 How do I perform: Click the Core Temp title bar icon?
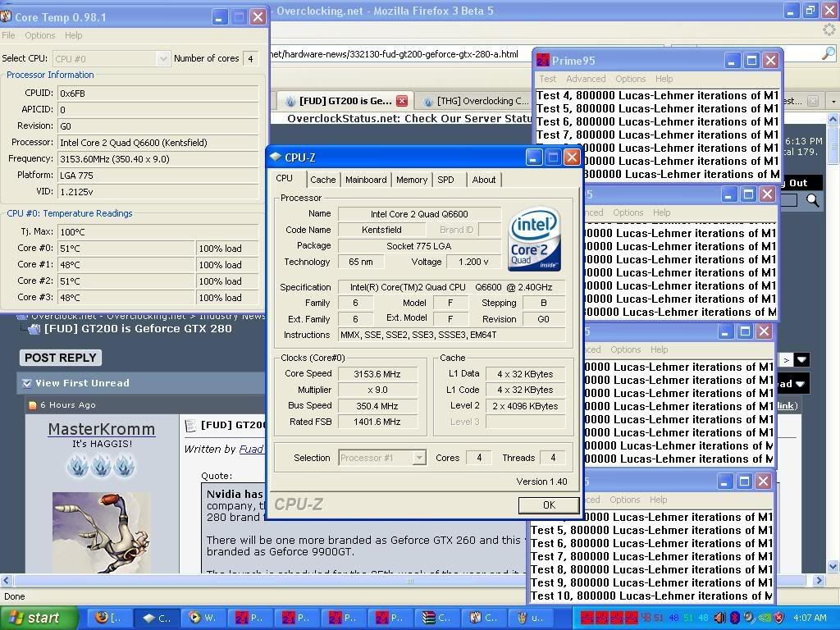point(6,16)
